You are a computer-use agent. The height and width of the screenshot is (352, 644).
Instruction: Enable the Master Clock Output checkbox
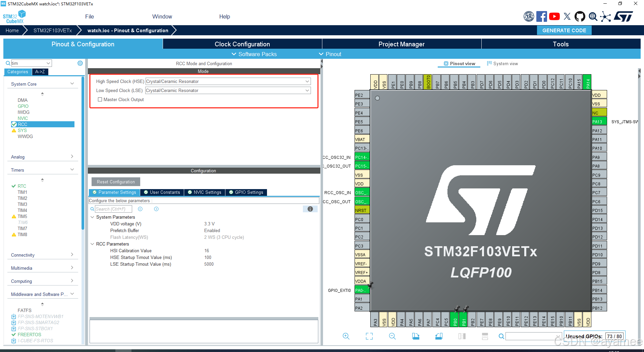pos(100,99)
